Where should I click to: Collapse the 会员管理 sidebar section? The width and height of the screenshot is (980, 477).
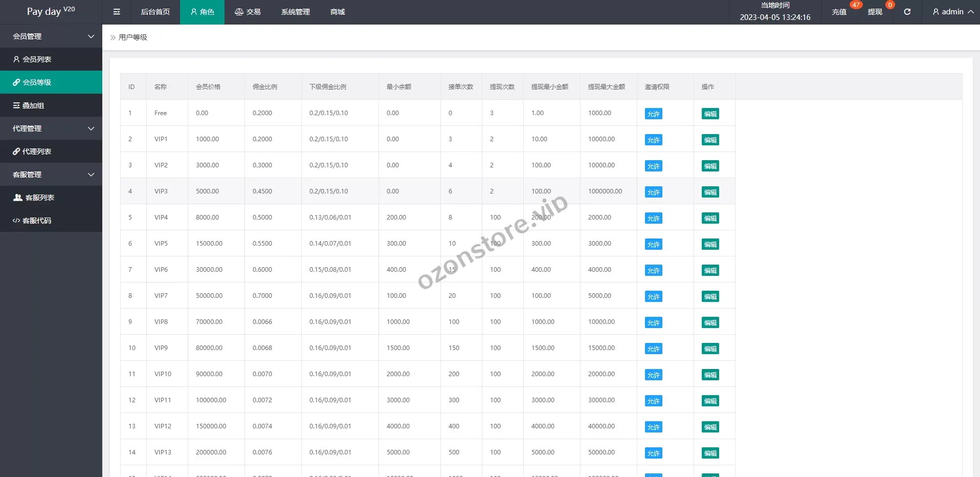[x=51, y=36]
